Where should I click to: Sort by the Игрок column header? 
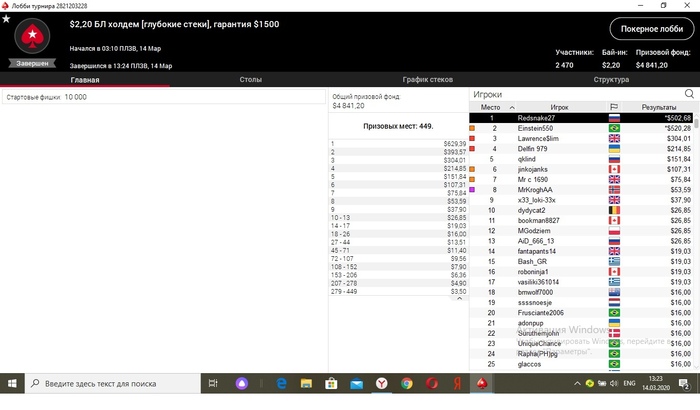click(x=559, y=107)
